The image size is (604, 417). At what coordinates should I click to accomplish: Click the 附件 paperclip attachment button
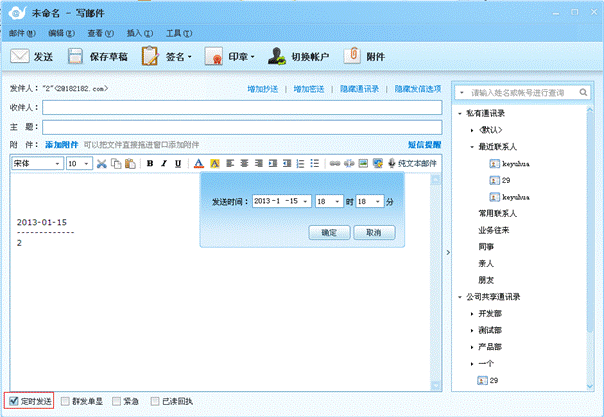[x=366, y=56]
